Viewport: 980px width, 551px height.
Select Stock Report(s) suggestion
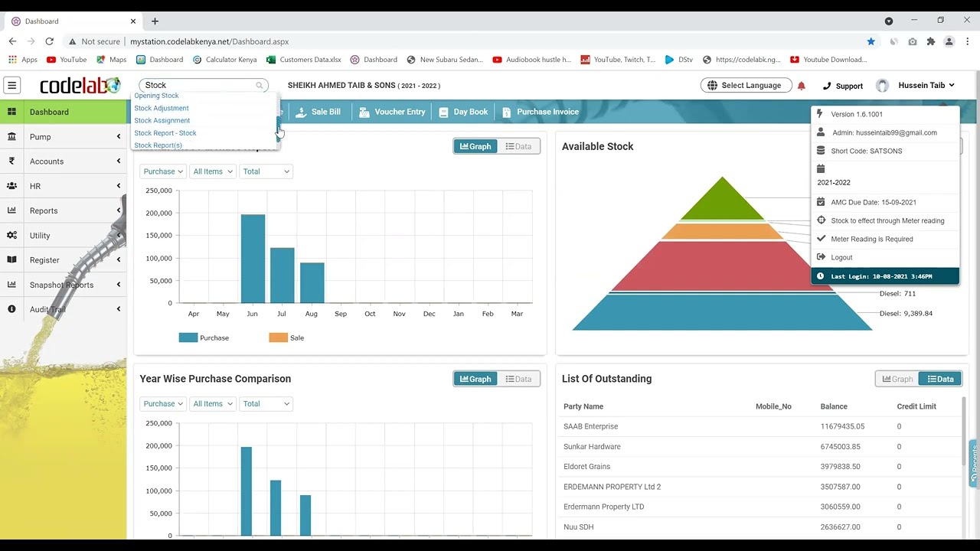coord(158,145)
